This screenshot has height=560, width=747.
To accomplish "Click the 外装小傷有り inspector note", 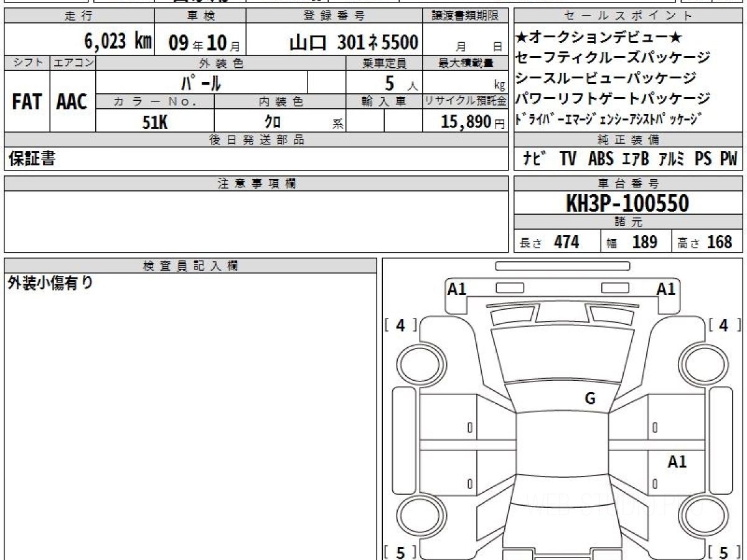I will 50,284.
